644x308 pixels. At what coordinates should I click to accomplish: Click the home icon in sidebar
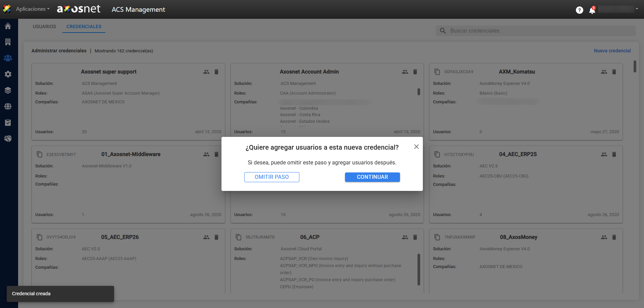tap(8, 26)
